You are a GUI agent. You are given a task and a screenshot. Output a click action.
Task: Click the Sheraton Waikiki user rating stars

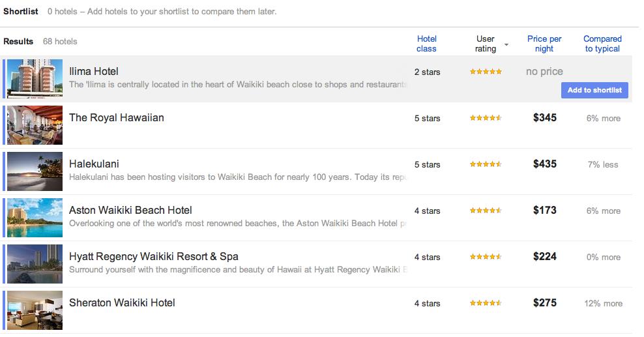486,303
